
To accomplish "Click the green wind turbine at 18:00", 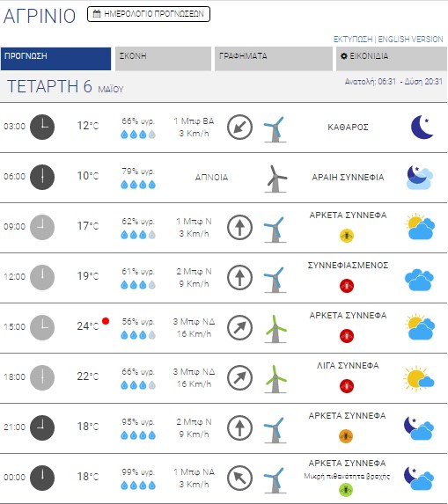I will pyautogui.click(x=275, y=379).
